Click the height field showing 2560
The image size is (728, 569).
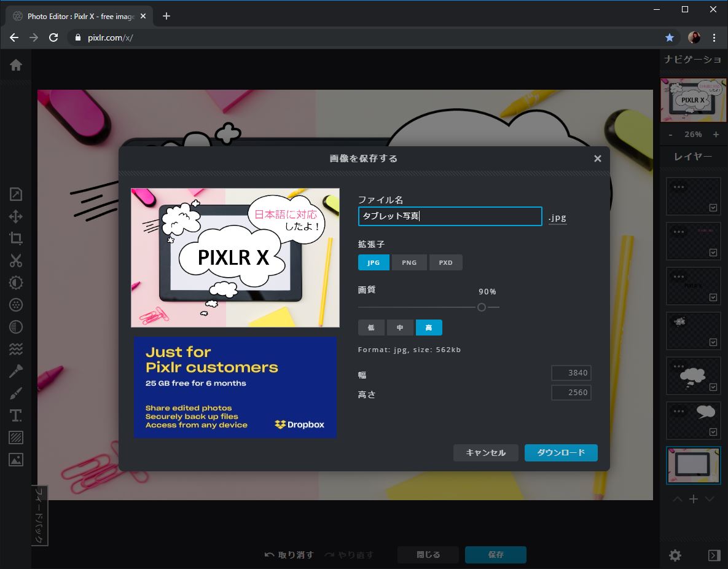point(571,393)
